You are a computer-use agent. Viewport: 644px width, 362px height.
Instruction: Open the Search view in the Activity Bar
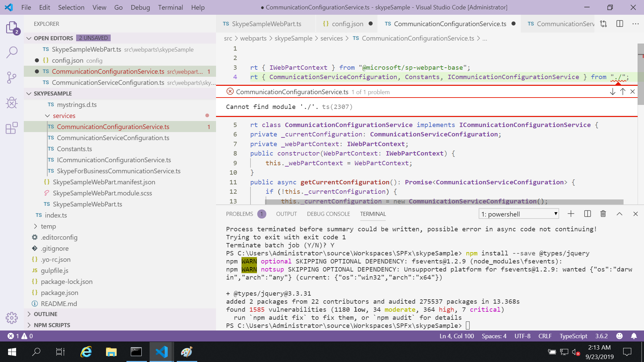[x=12, y=52]
